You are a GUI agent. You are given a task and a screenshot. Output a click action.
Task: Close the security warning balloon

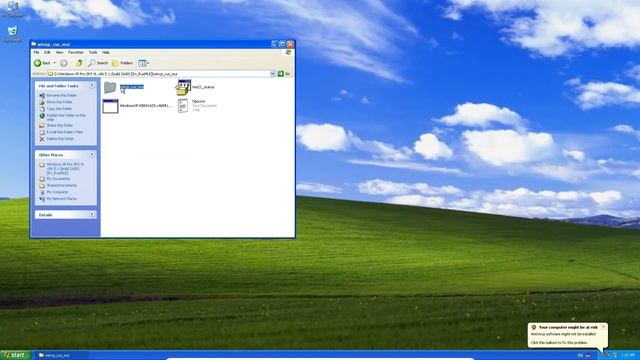tap(603, 327)
